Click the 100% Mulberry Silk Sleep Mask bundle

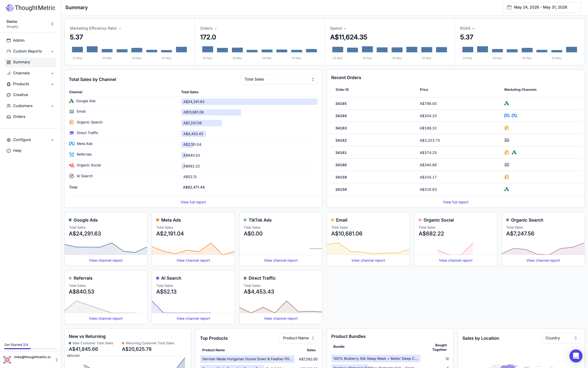376,359
